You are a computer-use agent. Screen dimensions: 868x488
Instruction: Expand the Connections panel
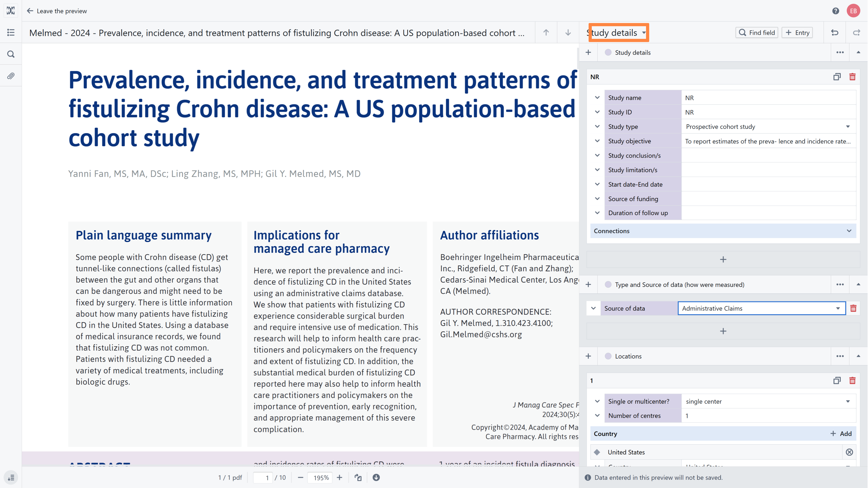point(723,231)
